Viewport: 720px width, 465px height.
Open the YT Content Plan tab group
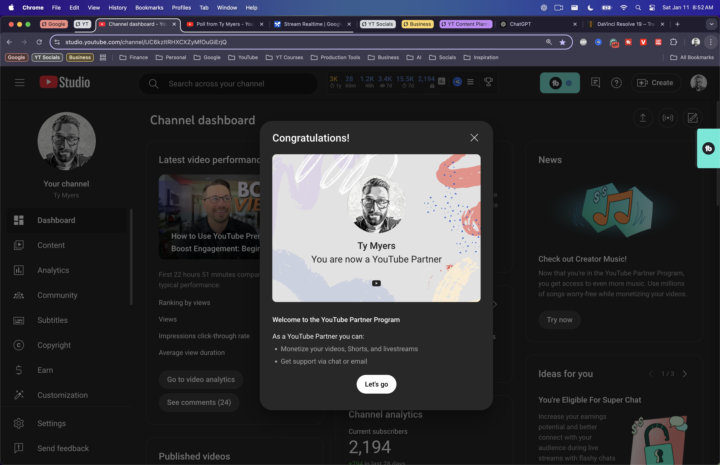(466, 24)
